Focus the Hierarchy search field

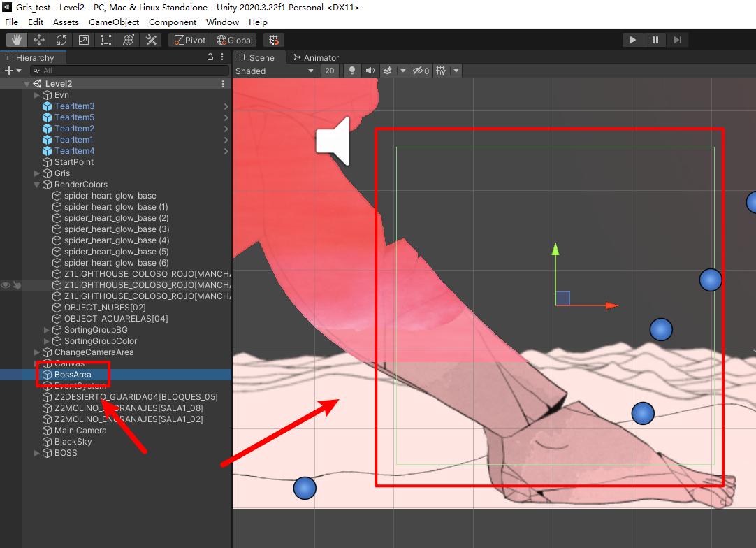click(x=129, y=71)
